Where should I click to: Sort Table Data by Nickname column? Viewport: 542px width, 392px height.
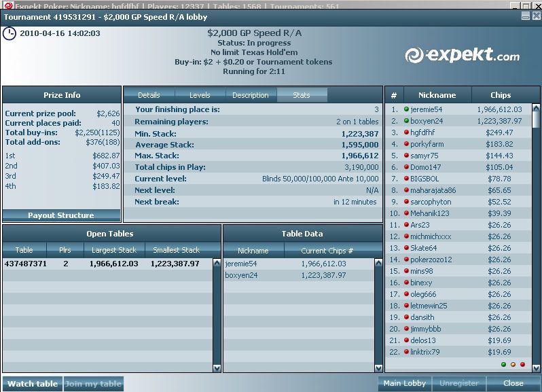click(253, 251)
